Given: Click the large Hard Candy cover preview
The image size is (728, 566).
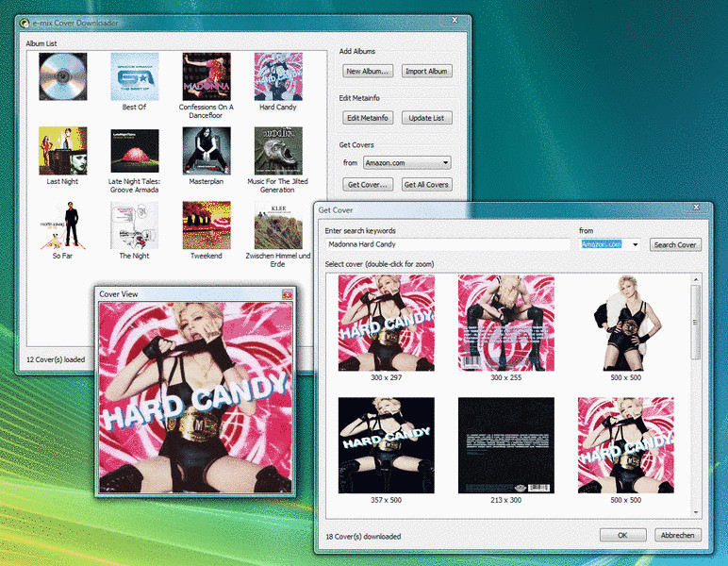Looking at the screenshot, I should coord(195,397).
